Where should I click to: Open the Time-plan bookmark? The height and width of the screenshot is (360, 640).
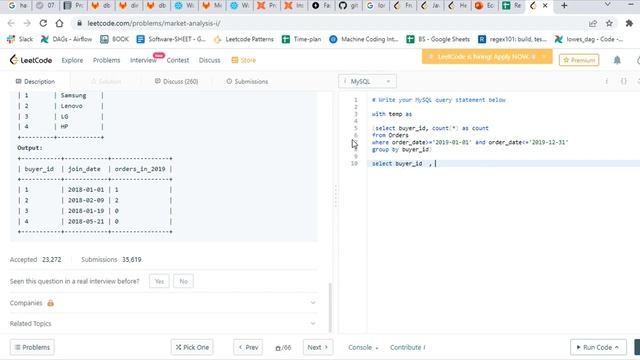(x=302, y=39)
